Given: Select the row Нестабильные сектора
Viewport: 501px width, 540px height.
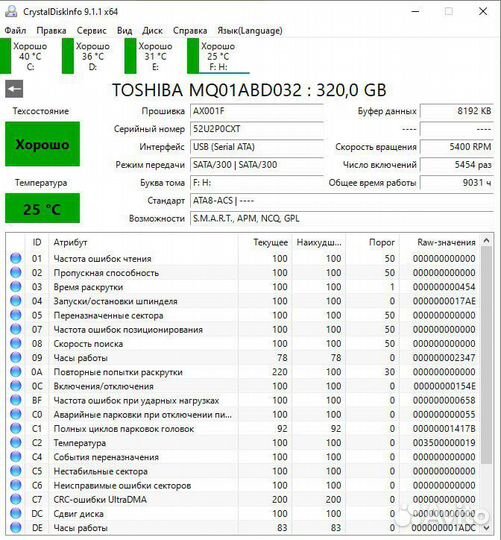Looking at the screenshot, I should 243,471.
